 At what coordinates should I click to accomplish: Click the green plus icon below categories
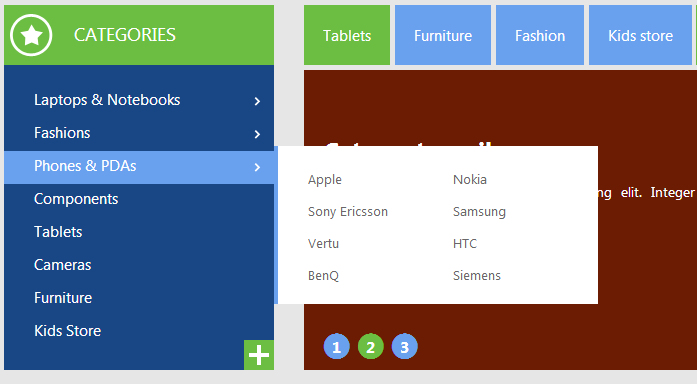tap(259, 355)
